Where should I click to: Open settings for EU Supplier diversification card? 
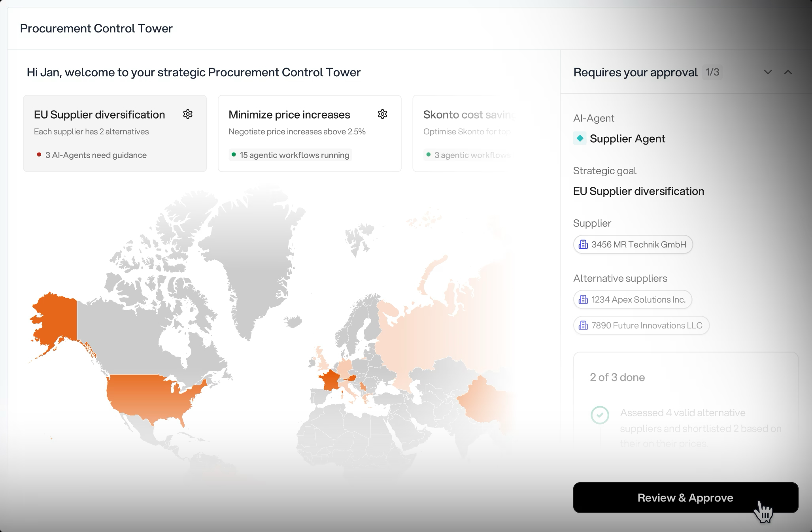coord(188,114)
